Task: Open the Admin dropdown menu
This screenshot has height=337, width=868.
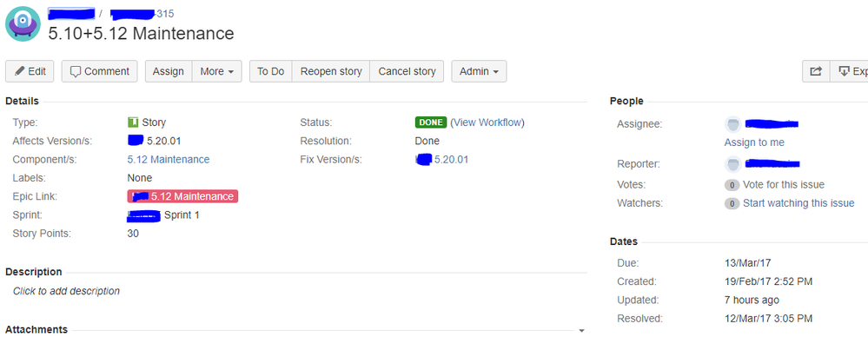Action: tap(479, 71)
